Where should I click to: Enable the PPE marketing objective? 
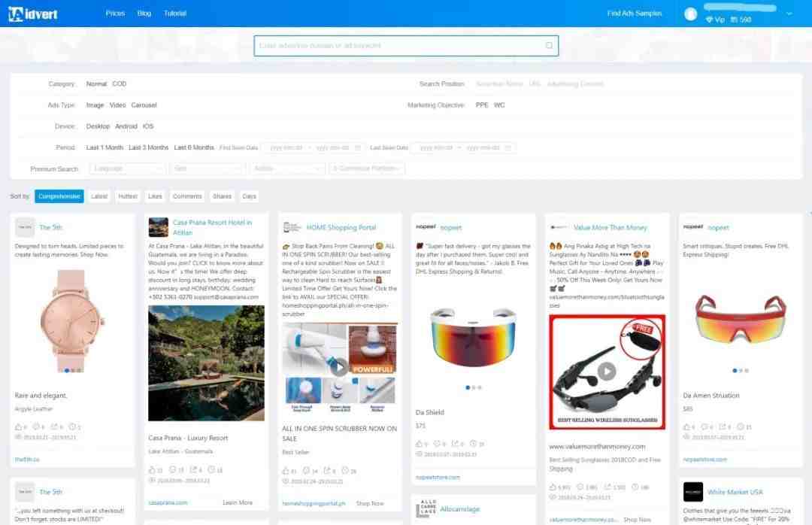click(x=482, y=105)
